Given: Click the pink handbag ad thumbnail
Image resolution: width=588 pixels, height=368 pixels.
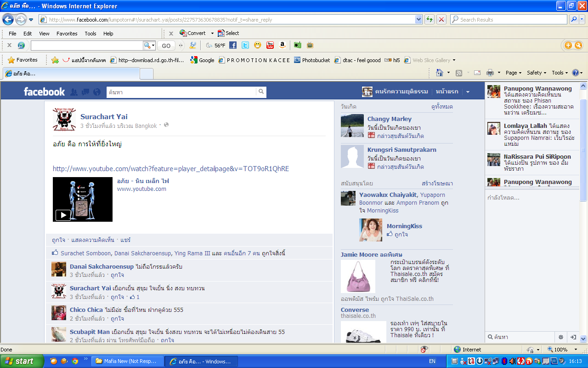Looking at the screenshot, I should click(x=358, y=276).
